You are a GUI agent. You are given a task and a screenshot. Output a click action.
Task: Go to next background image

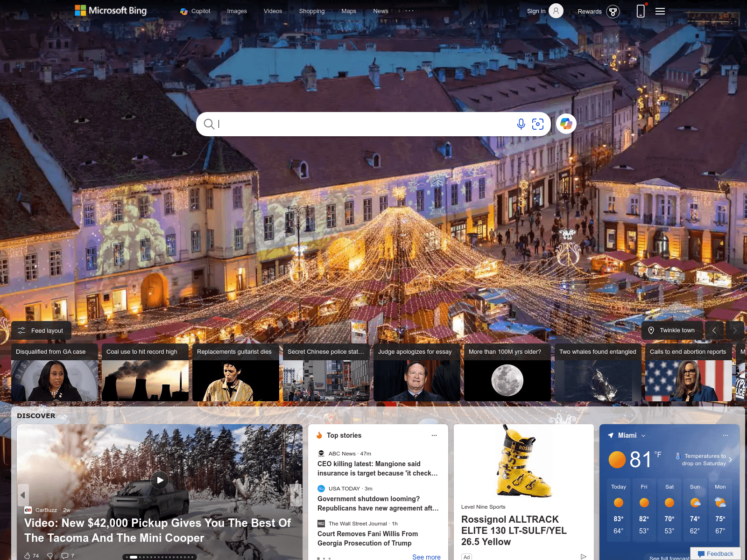point(735,330)
